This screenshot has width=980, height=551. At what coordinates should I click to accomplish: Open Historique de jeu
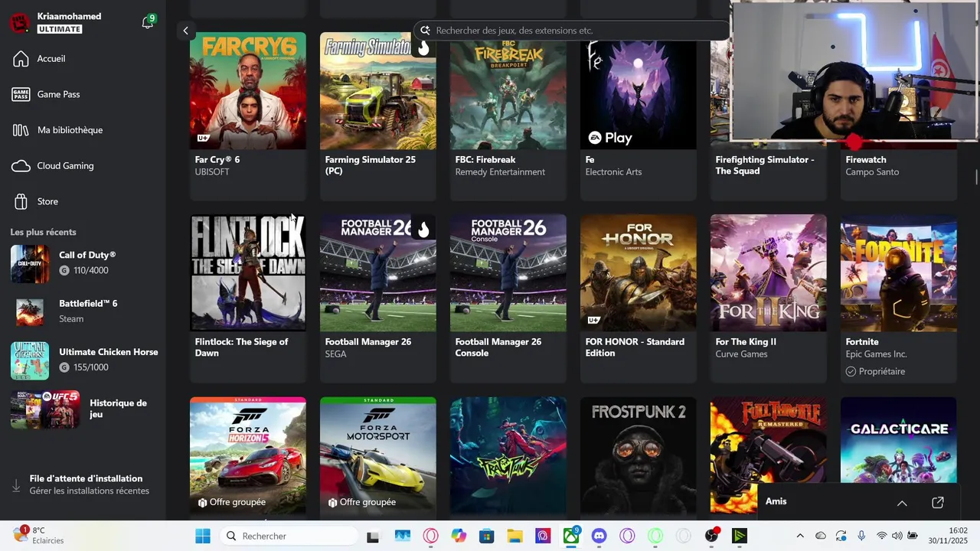click(x=83, y=409)
